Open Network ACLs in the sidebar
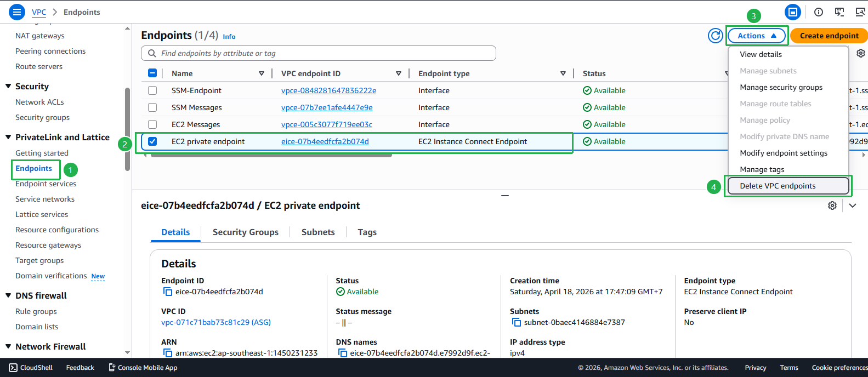Viewport: 868px width, 377px height. click(x=39, y=102)
